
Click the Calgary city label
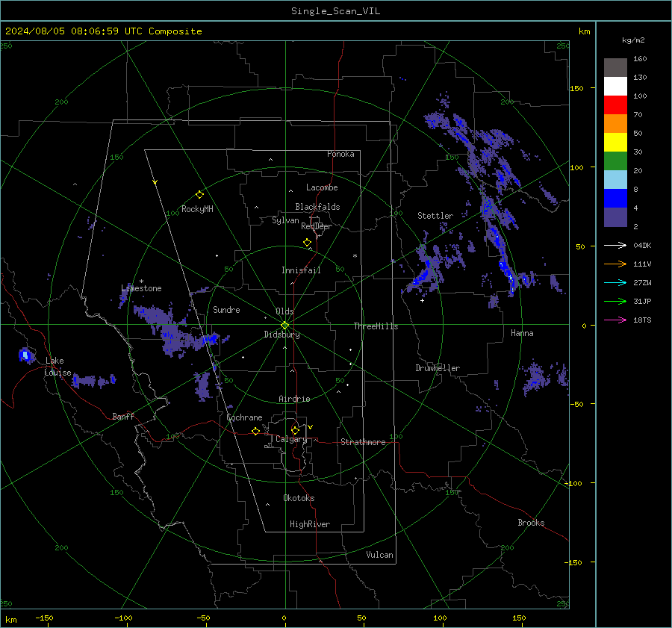291,439
